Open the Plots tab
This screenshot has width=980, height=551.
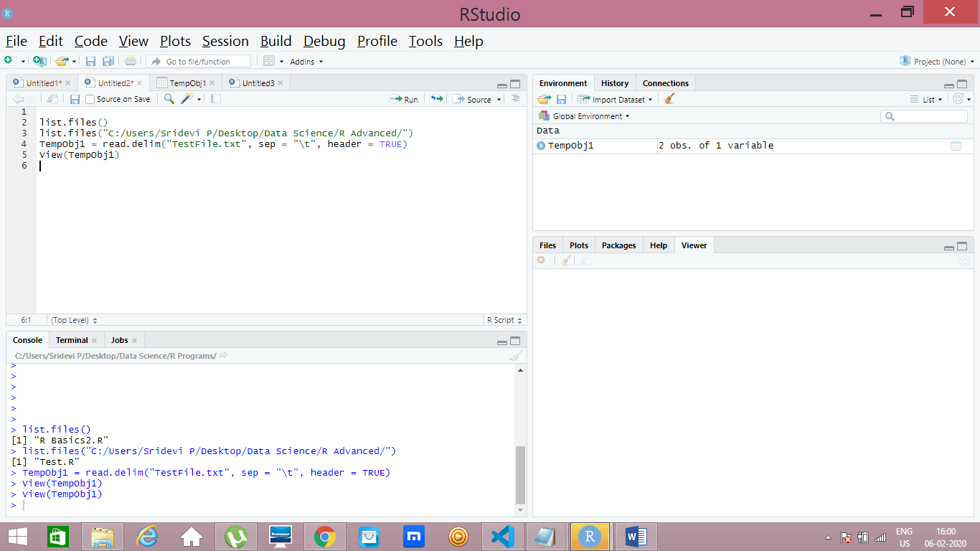pyautogui.click(x=579, y=245)
